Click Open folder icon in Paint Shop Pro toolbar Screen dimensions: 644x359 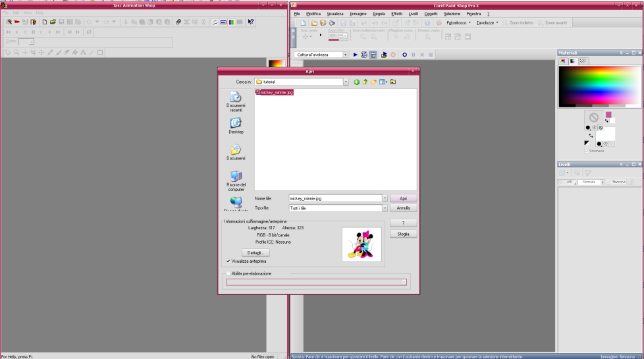tap(314, 23)
